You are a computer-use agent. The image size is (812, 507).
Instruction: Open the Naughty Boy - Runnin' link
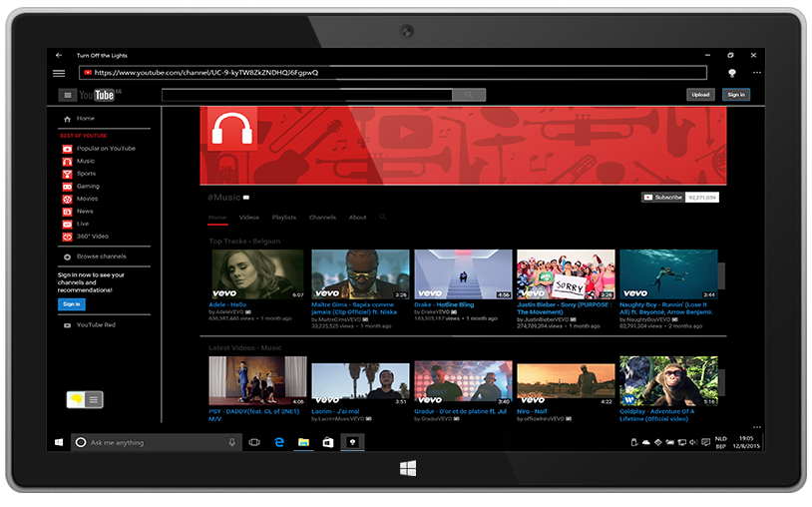coord(666,308)
